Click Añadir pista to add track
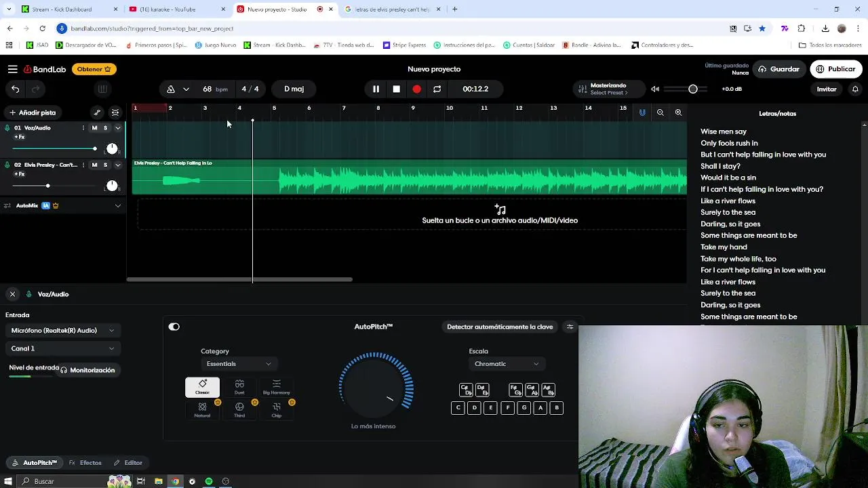 [x=33, y=113]
